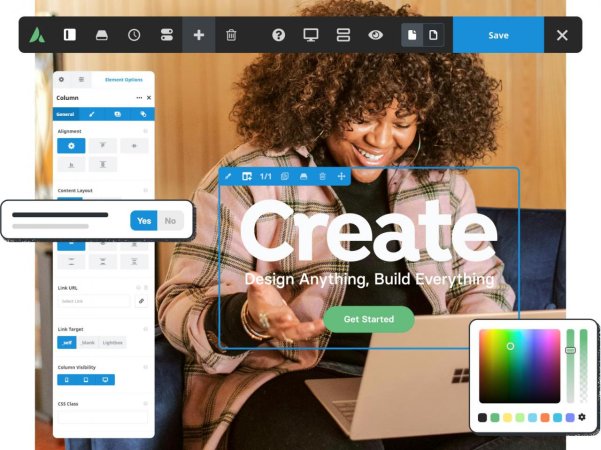
Task: Select _blank Link Target
Action: point(88,342)
